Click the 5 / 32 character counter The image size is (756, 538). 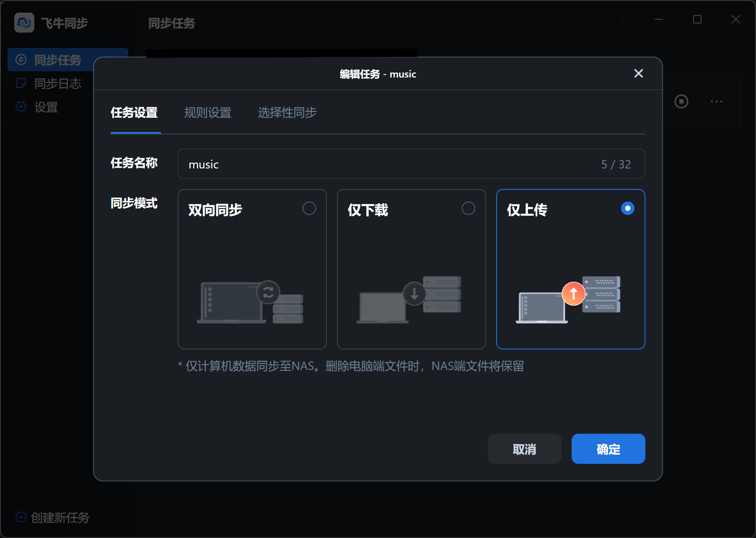616,164
